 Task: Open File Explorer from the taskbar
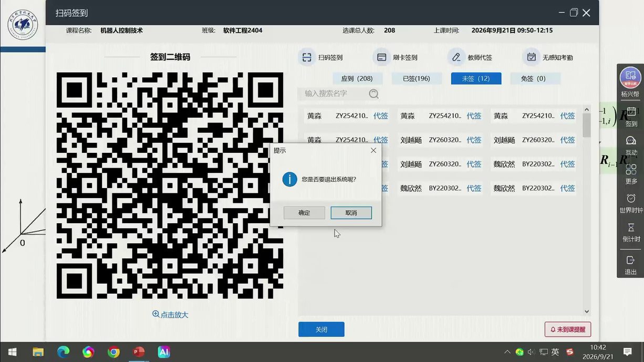tap(38, 352)
